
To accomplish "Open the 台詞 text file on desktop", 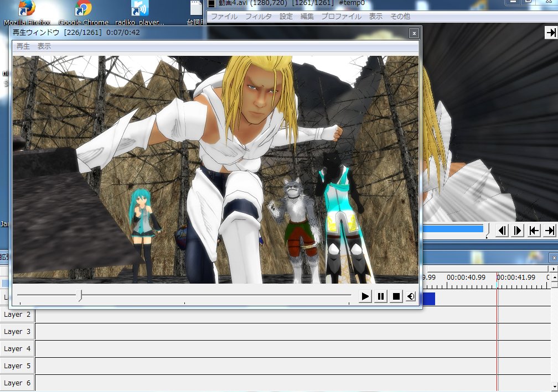I will pos(195,13).
